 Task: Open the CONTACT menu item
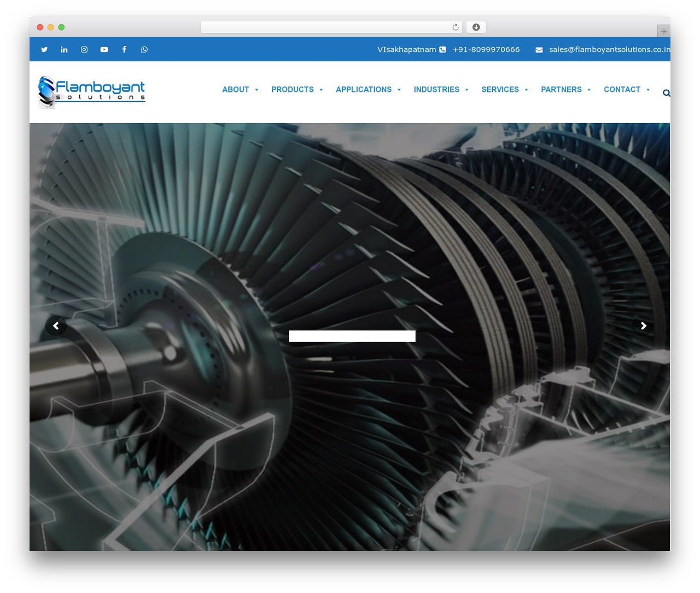point(622,90)
